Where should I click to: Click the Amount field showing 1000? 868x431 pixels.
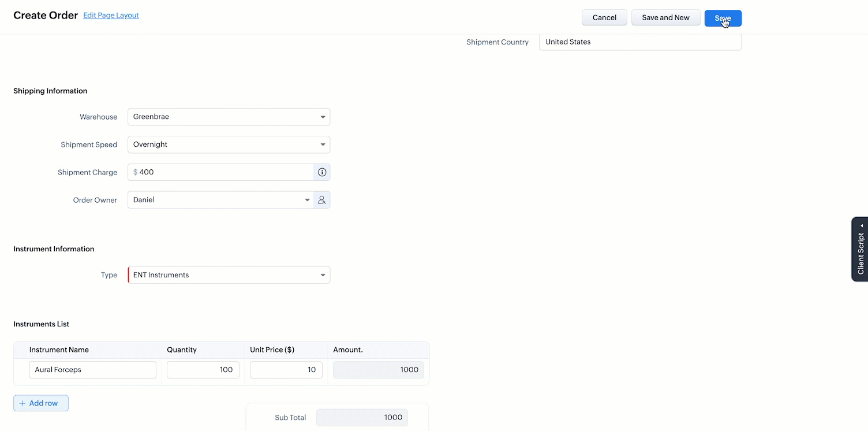379,370
